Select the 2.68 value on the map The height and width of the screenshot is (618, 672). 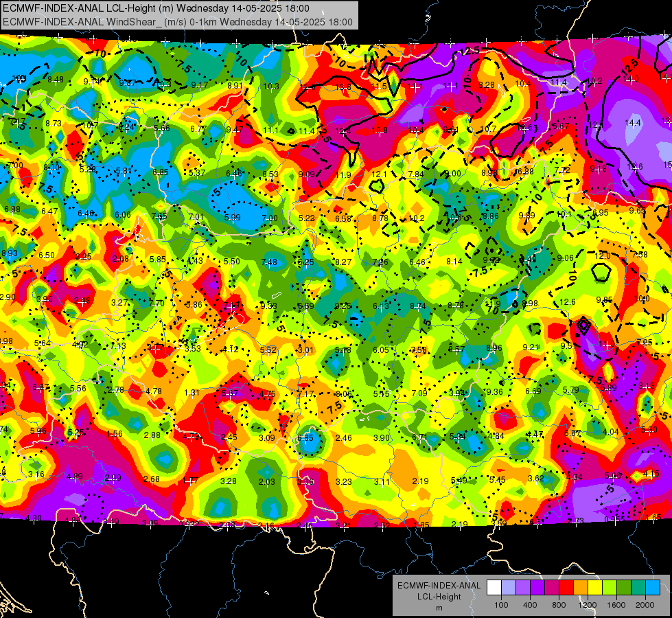(x=152, y=479)
